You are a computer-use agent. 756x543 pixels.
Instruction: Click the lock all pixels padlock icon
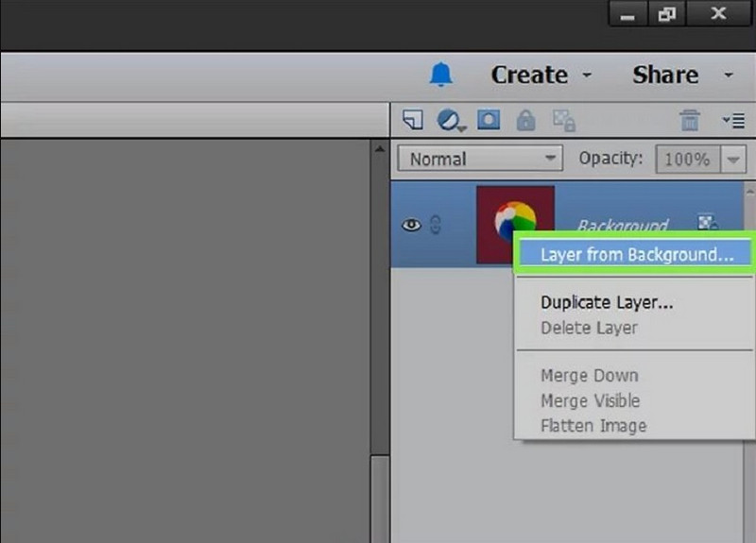click(525, 120)
